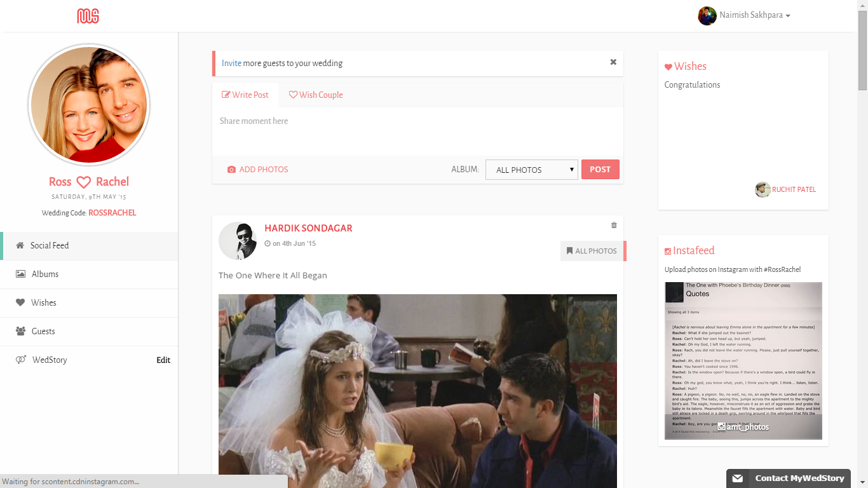Edit the WedStory
Image resolution: width=868 pixels, height=488 pixels.
[x=163, y=360]
